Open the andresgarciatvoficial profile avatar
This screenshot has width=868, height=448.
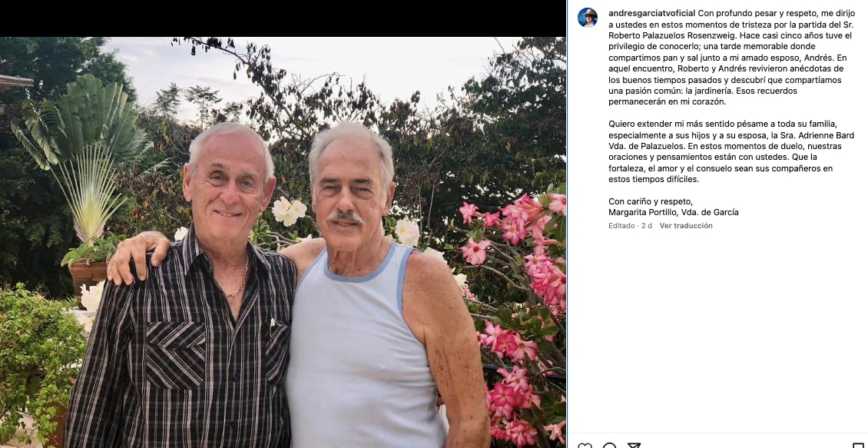(588, 18)
